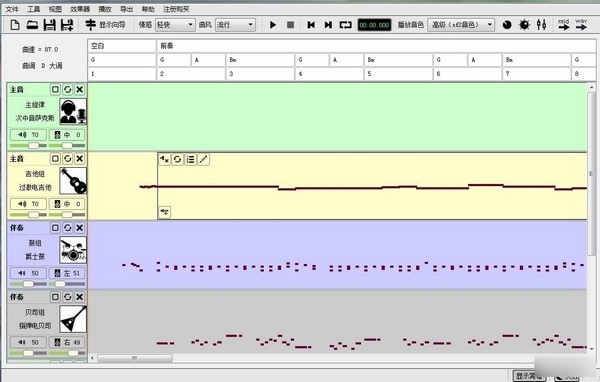Click the drum kit instrument icon

(73, 250)
